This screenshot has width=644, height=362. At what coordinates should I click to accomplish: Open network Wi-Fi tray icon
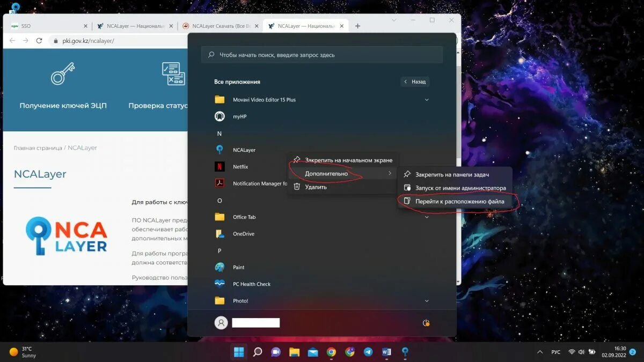pos(572,352)
